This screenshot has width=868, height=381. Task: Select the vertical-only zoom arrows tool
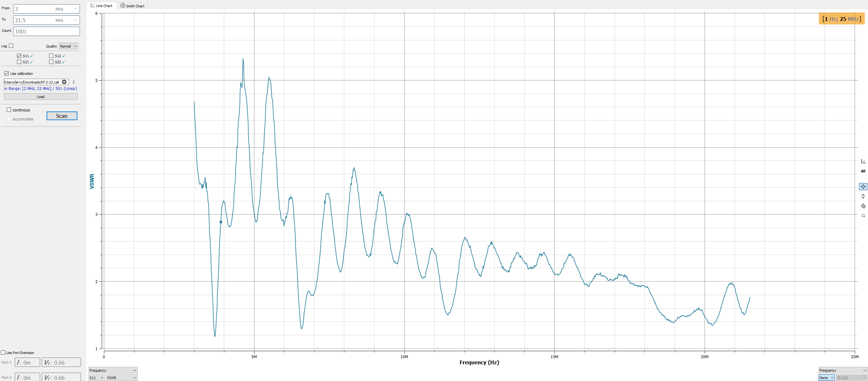pyautogui.click(x=863, y=196)
